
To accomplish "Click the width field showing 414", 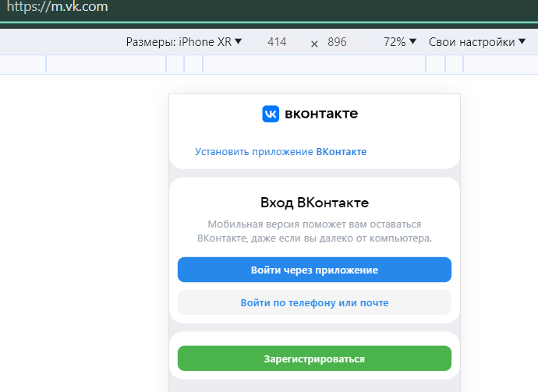I will click(277, 42).
